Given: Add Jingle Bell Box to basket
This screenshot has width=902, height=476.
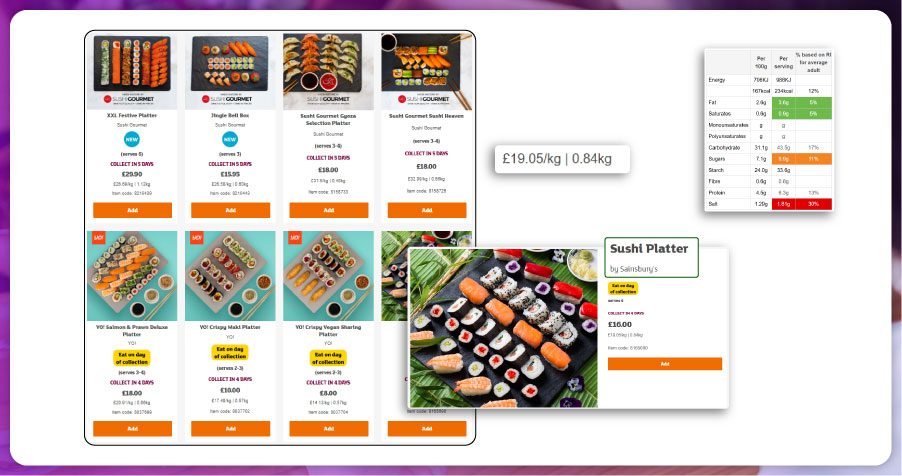Looking at the screenshot, I should pyautogui.click(x=230, y=210).
